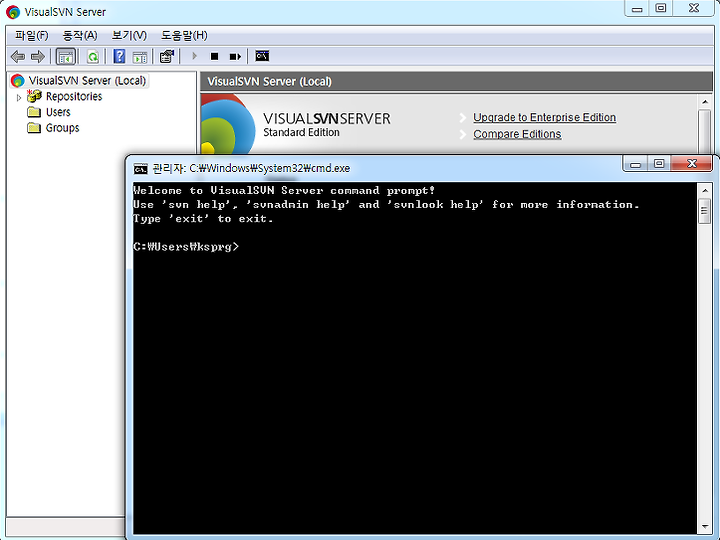Click the Groups folder icon

coord(34,128)
